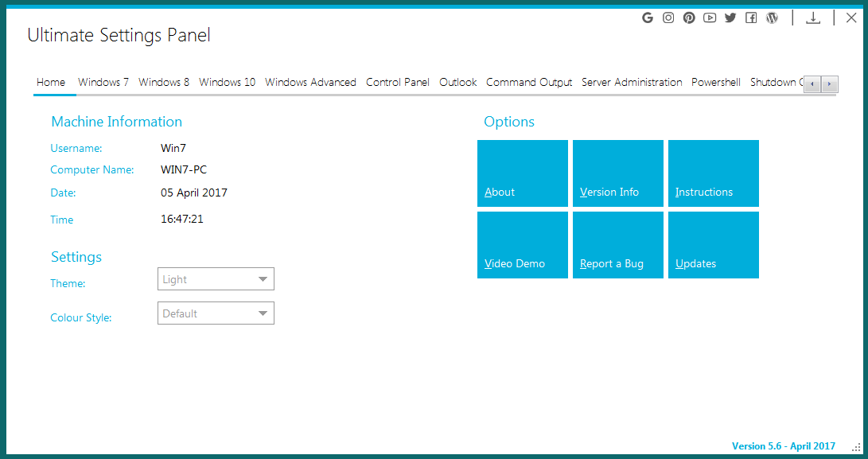Screen dimensions: 868x459
Task: Open the Control Panel tab
Action: coord(397,82)
